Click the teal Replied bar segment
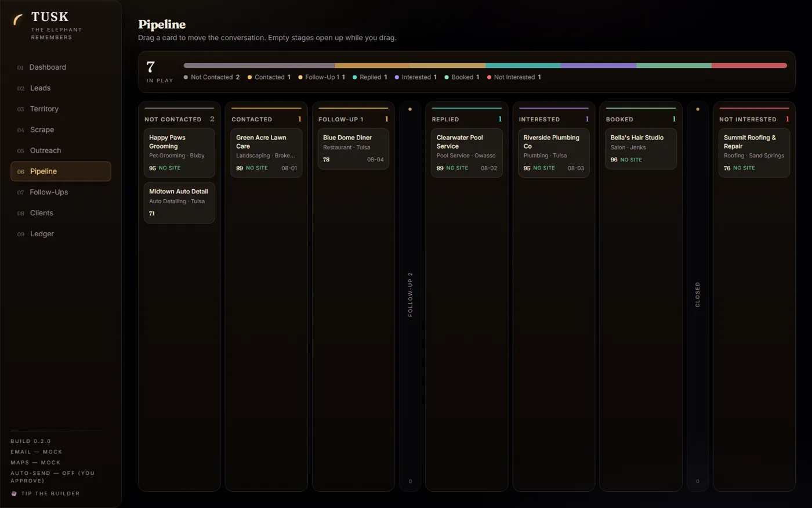Viewport: 812px width, 508px height. [523, 66]
